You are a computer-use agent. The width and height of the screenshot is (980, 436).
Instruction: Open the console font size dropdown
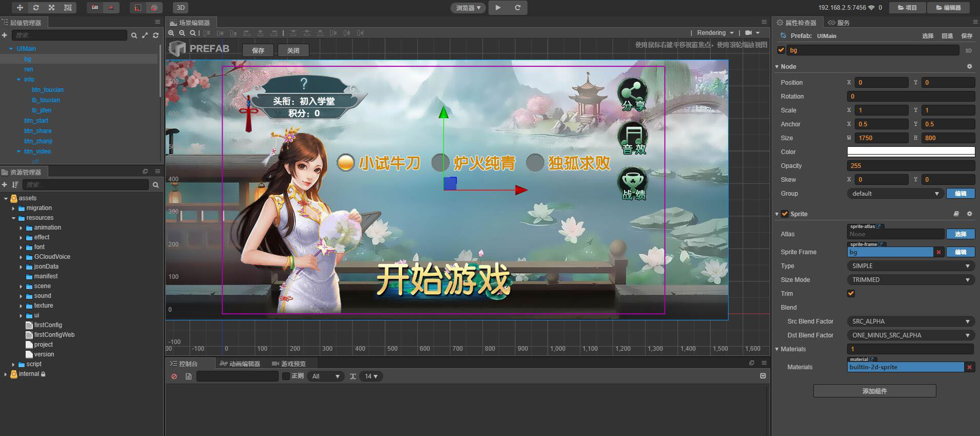tap(371, 376)
